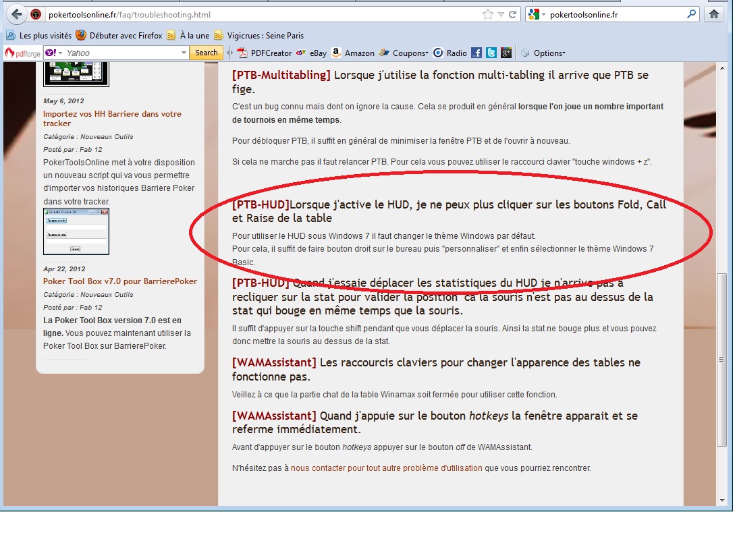Image resolution: width=735 pixels, height=560 pixels.
Task: Click the sentence 'Veillez à ce que la partie chat'
Action: tap(395, 395)
